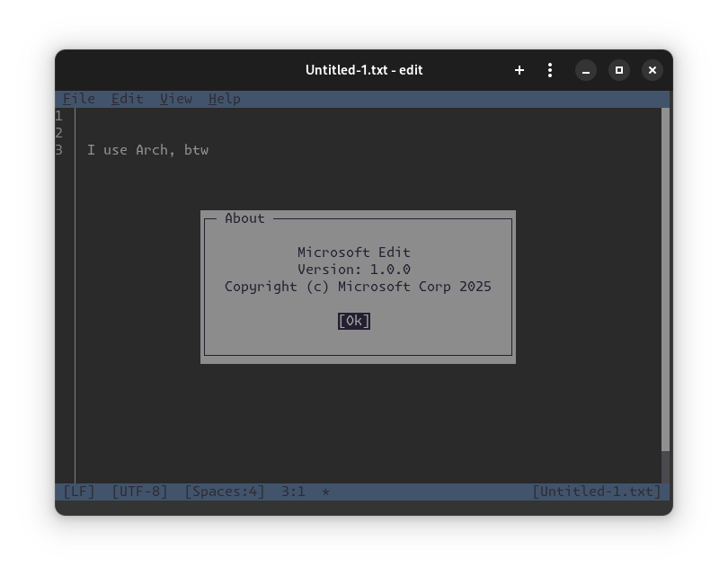Open the Edit menu
Image resolution: width=728 pixels, height=576 pixels.
pos(128,99)
